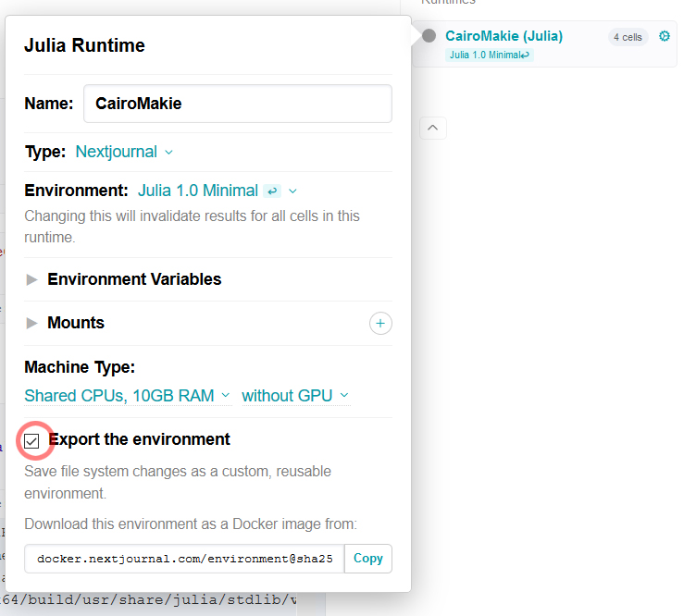Click the Julia 1.0 Minimal tag under CairoMakie

coord(488,55)
